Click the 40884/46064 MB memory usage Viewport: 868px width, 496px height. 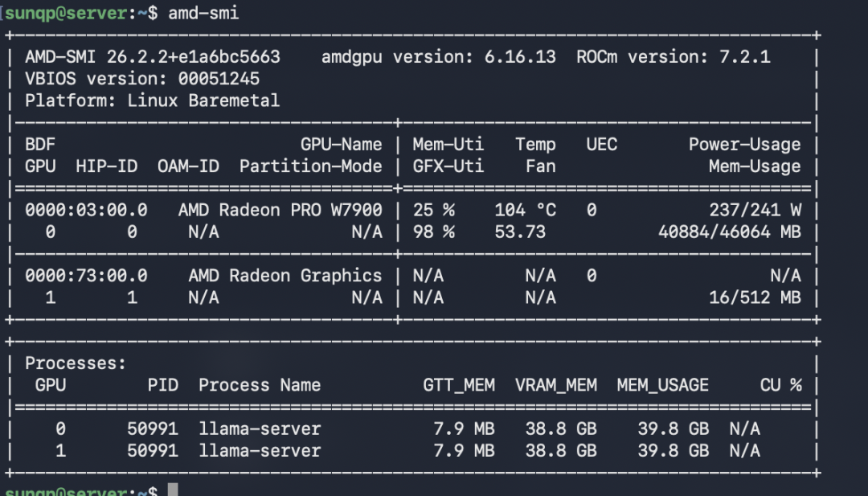[x=730, y=232]
